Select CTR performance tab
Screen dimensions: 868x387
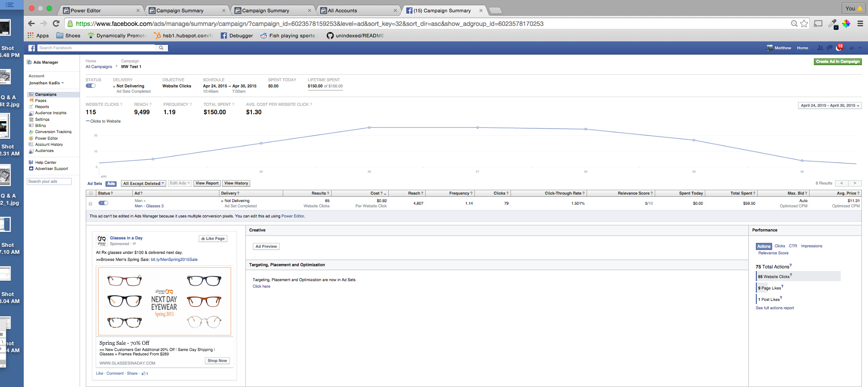click(793, 246)
